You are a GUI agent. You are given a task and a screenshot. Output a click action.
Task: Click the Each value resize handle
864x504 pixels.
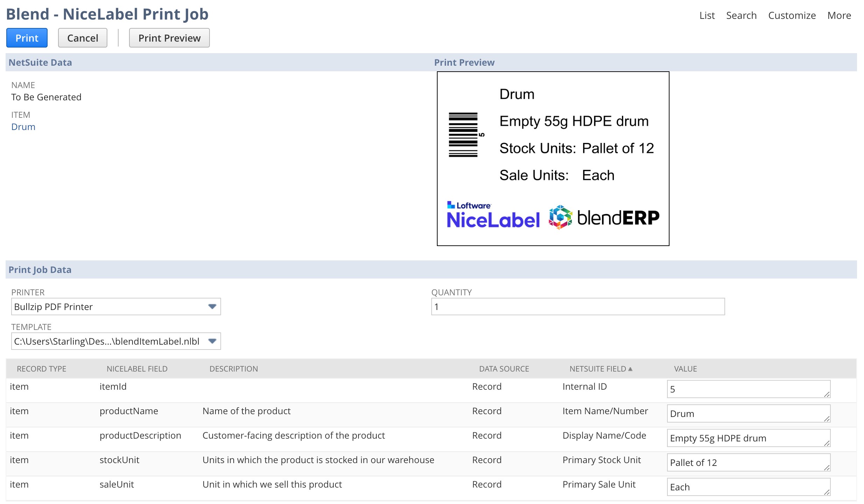click(x=827, y=492)
